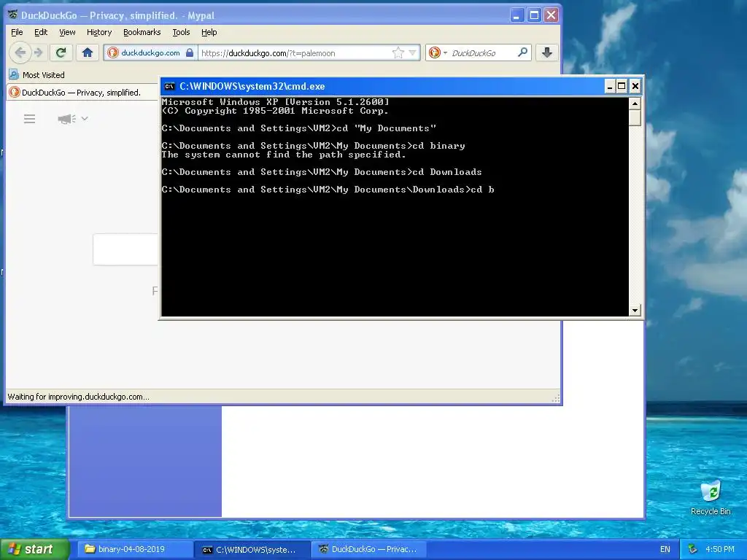
Task: Click the DuckDuckGo page search field
Action: click(125, 249)
